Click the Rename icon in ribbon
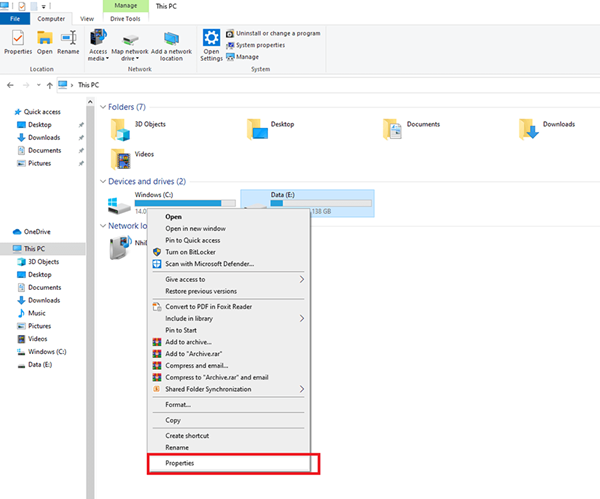The height and width of the screenshot is (499, 600). coord(68,41)
